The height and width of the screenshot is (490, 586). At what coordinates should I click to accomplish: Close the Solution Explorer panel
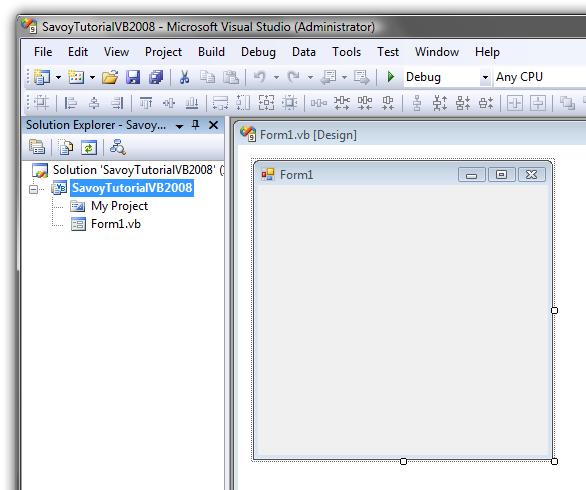click(213, 125)
